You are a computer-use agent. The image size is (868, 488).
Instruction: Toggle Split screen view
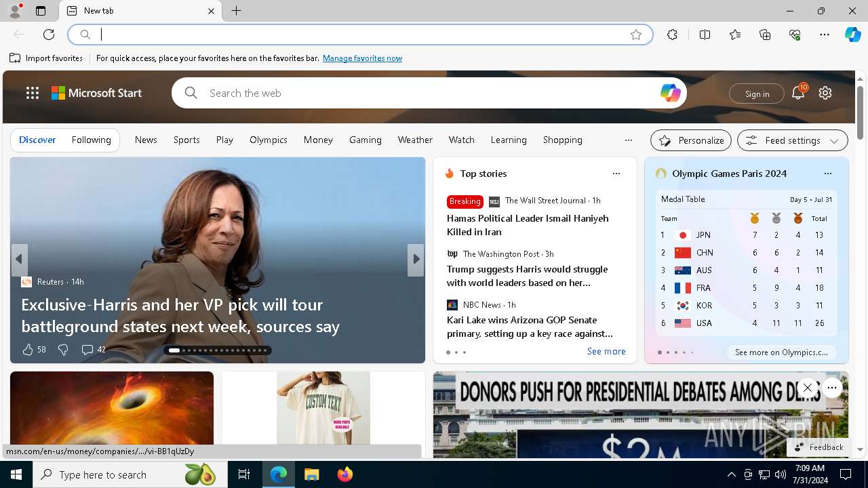pos(705,35)
